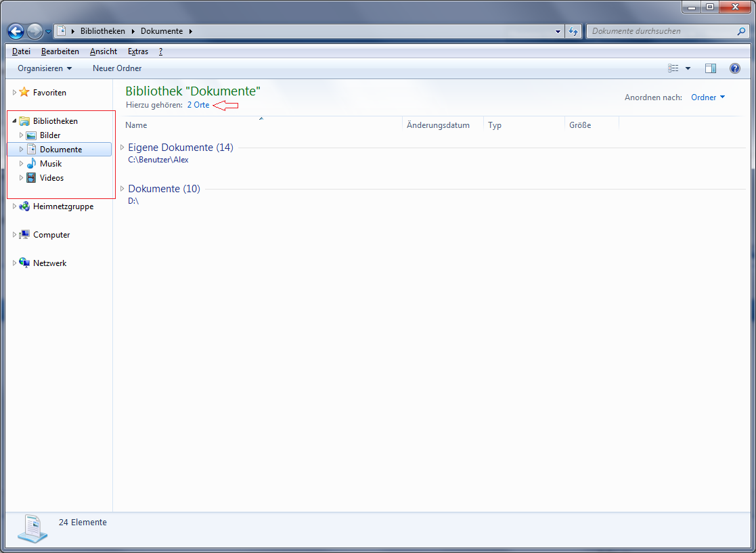
Task: Click the Heimnetzgruppe icon
Action: coord(24,206)
